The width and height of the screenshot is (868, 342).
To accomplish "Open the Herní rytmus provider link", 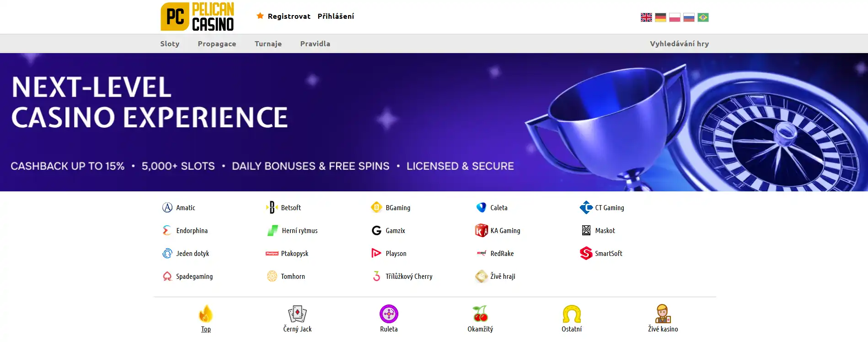I will pyautogui.click(x=300, y=230).
